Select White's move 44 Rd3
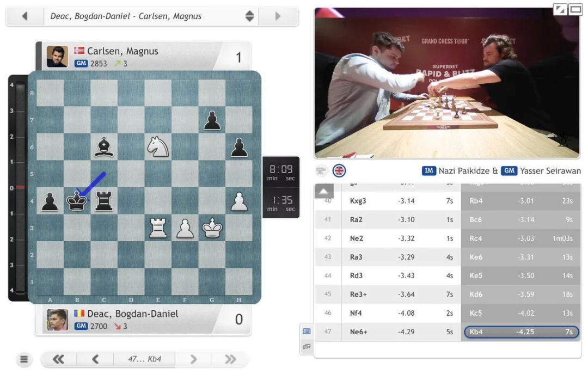The height and width of the screenshot is (374, 588). pos(401,275)
